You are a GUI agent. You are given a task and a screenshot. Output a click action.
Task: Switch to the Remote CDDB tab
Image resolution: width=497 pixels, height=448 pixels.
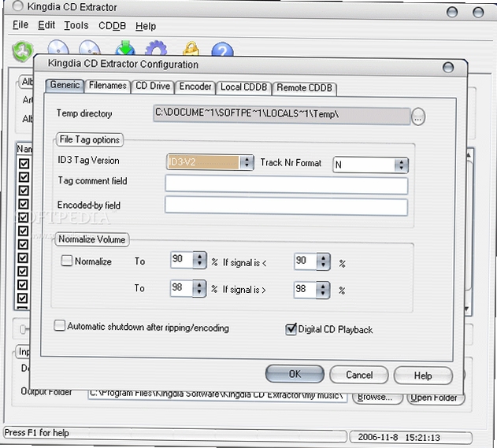[x=304, y=88]
